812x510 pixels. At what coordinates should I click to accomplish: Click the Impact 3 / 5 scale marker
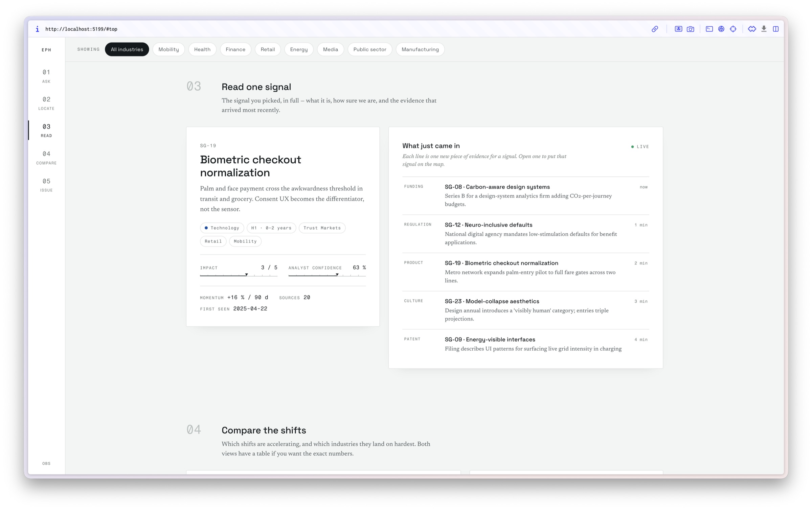pos(246,275)
